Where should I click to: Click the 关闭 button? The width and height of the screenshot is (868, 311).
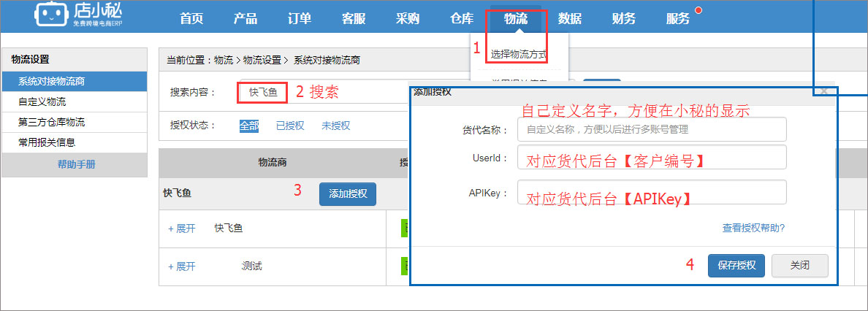[x=800, y=266]
